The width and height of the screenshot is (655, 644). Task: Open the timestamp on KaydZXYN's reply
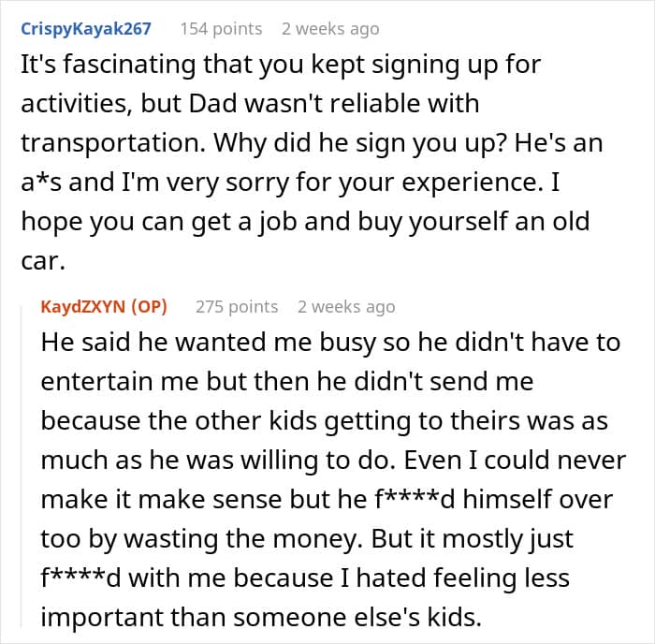pyautogui.click(x=346, y=306)
